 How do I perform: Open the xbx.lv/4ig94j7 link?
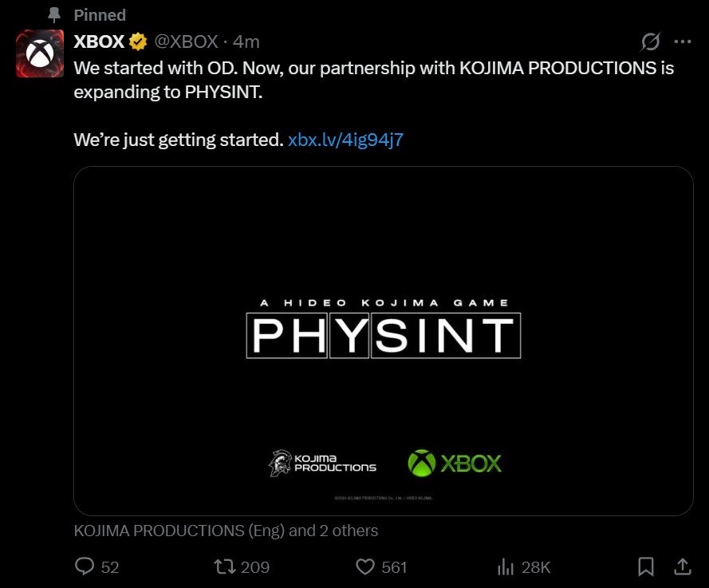tap(345, 140)
